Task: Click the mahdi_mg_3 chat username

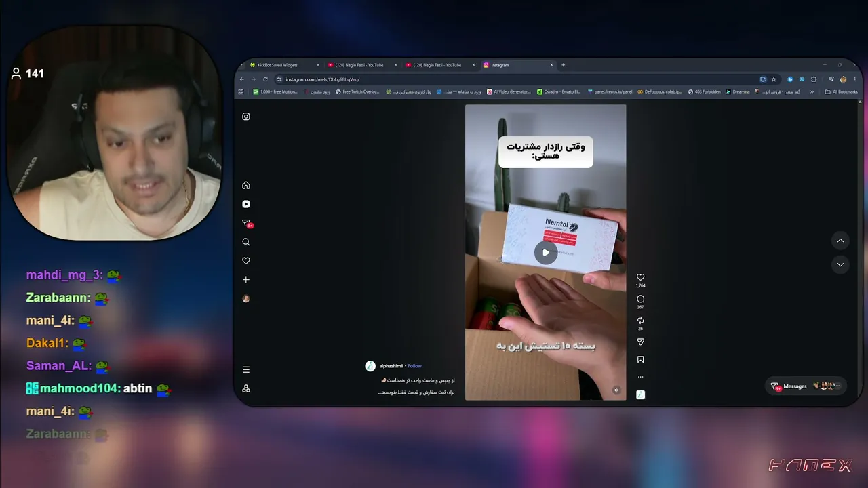Action: coord(63,275)
